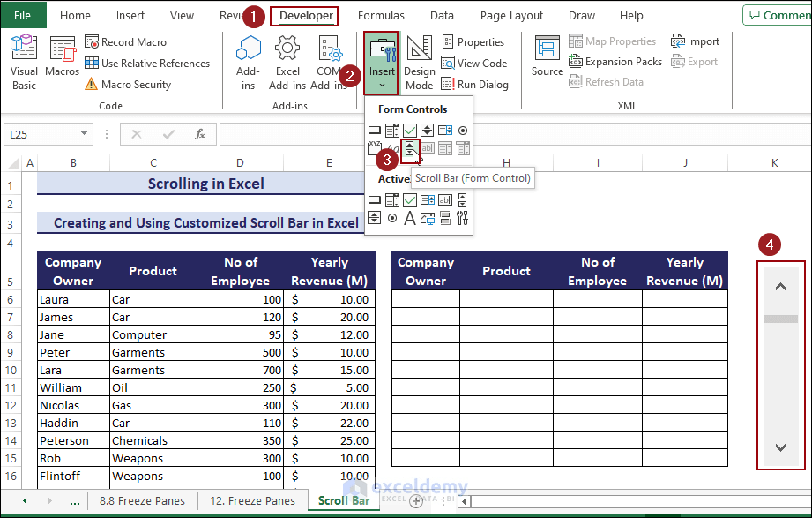The image size is (812, 518).
Task: Open the Name Box dropdown
Action: coord(84,133)
